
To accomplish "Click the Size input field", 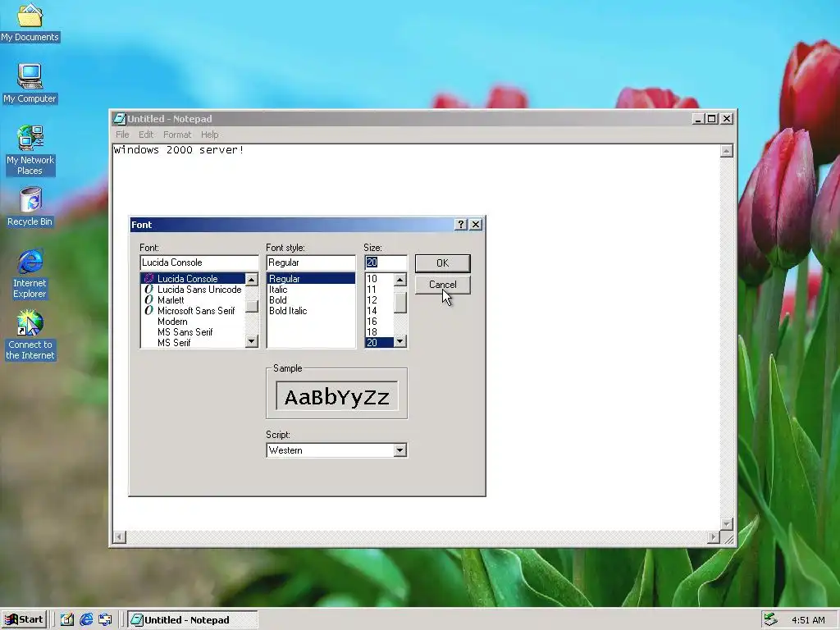I will pyautogui.click(x=386, y=262).
